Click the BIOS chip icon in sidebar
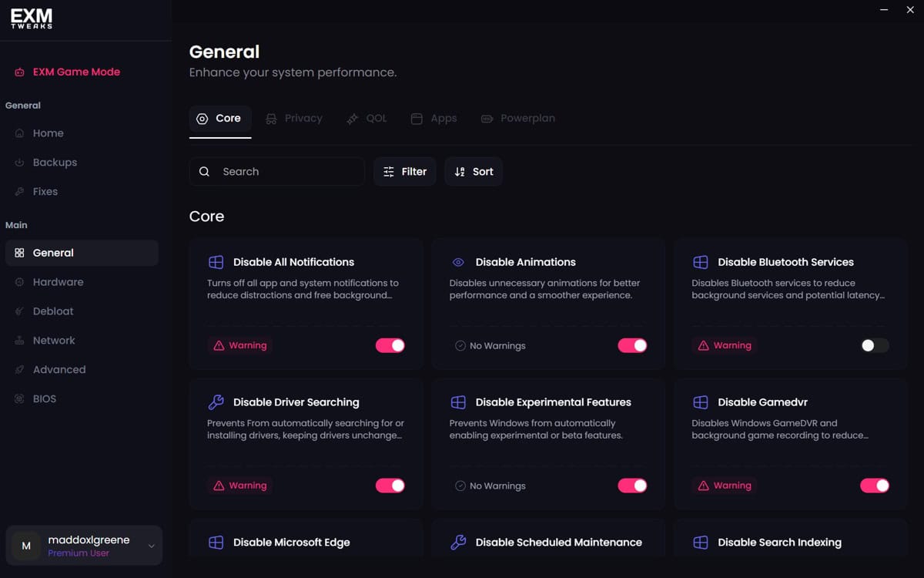 [20, 399]
